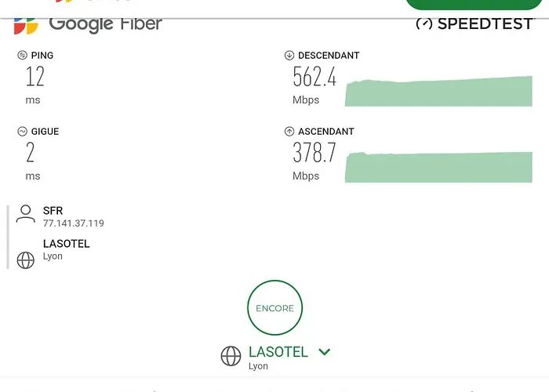Click the download speed graph

pyautogui.click(x=438, y=91)
